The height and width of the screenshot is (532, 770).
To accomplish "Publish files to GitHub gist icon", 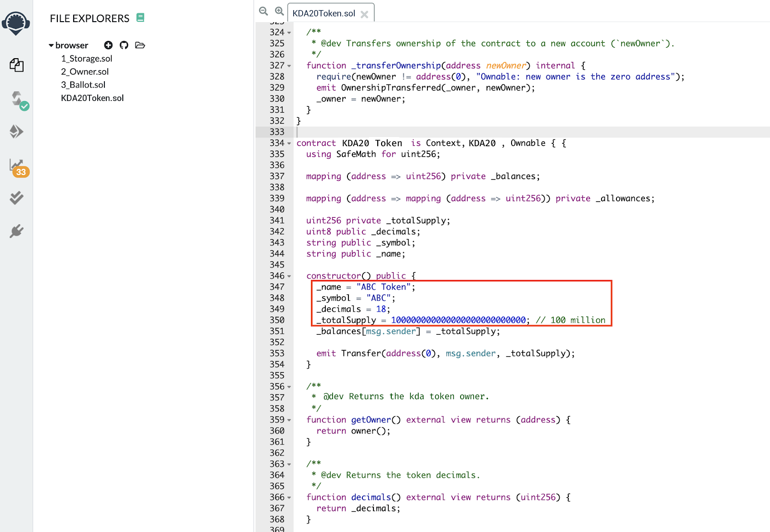I will click(124, 45).
